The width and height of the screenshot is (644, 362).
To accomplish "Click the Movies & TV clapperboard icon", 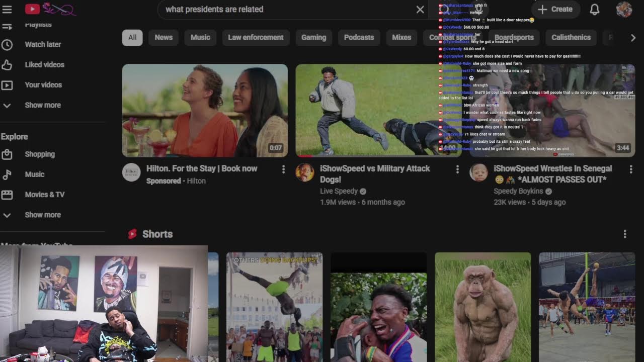I will point(7,194).
